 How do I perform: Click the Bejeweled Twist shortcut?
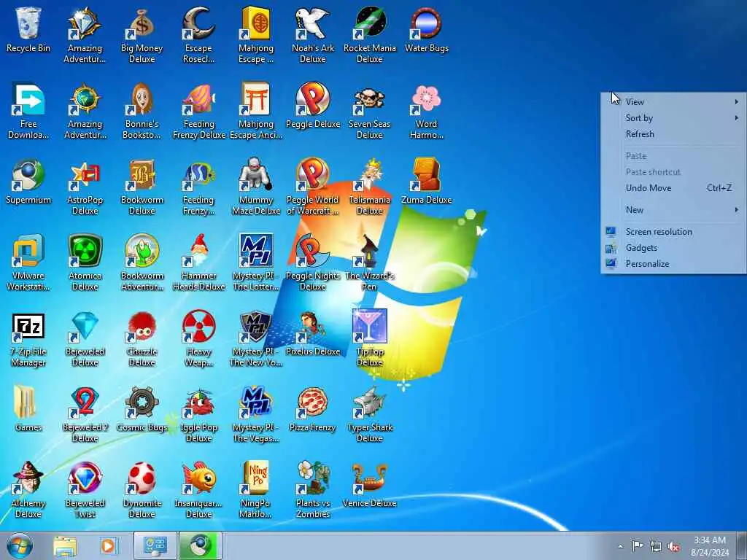[x=85, y=490]
